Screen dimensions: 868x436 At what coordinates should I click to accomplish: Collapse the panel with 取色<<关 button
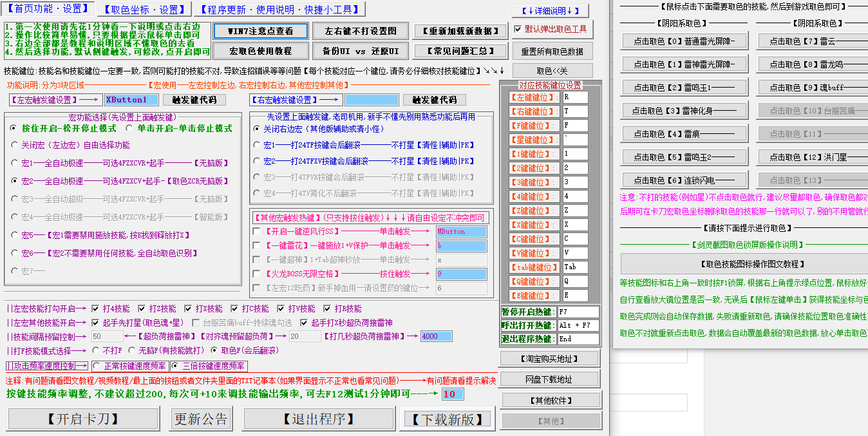pyautogui.click(x=552, y=71)
